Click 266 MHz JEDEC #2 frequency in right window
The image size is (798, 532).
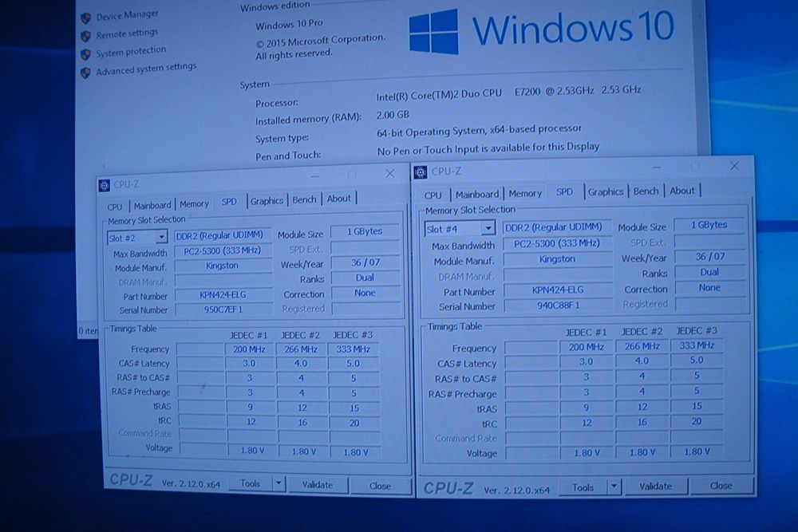642,346
